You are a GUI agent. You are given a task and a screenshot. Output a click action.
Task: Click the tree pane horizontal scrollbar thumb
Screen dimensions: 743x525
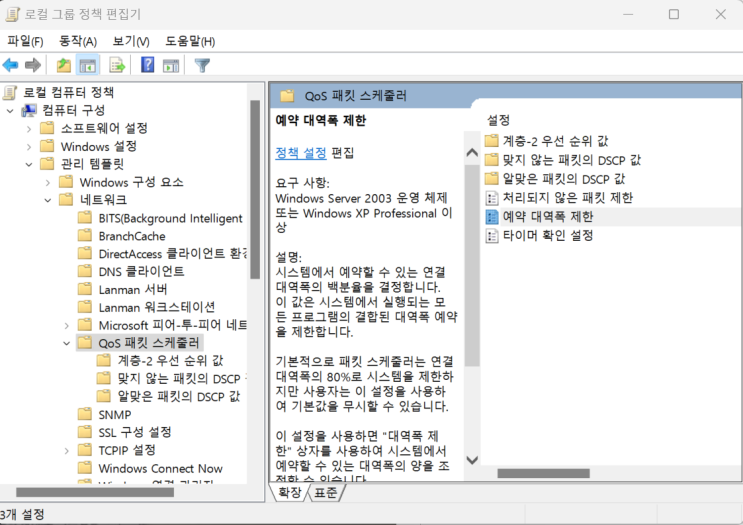coord(95,493)
